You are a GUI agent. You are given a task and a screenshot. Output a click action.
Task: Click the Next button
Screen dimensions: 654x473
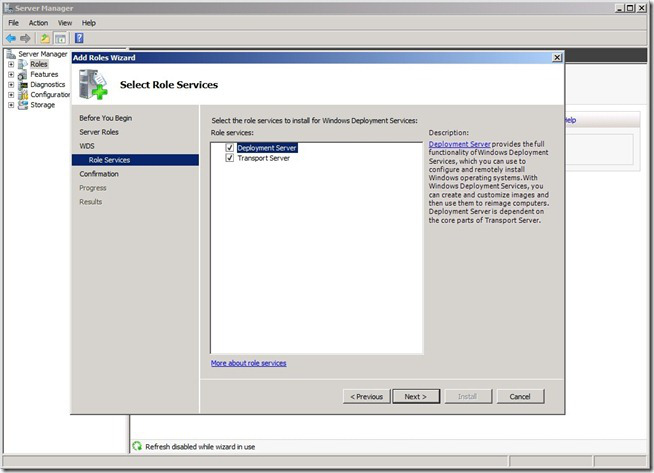tap(416, 396)
